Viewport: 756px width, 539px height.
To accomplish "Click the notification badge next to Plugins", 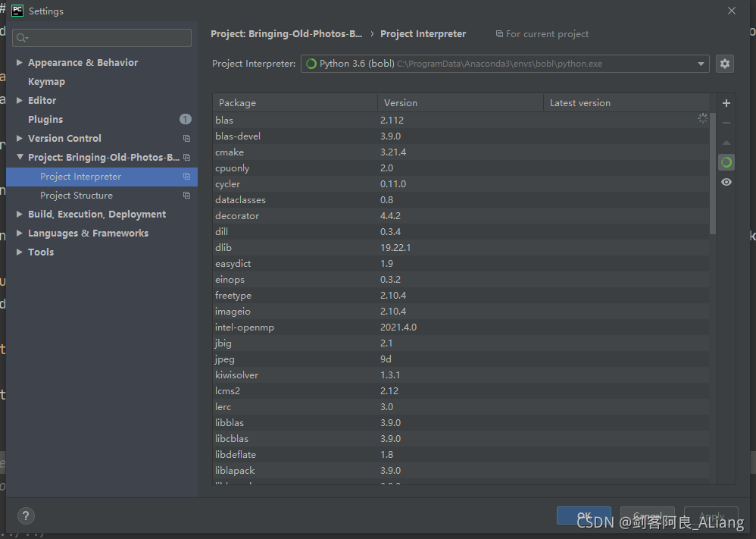I will click(185, 119).
